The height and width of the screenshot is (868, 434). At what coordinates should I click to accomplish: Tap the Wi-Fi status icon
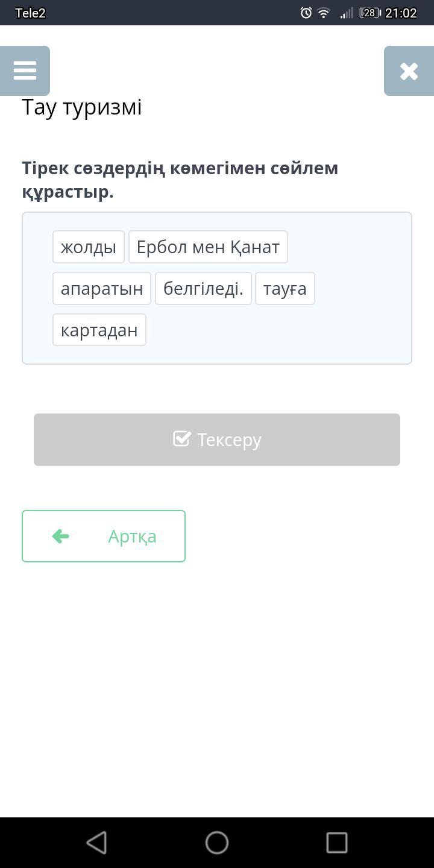point(324,13)
